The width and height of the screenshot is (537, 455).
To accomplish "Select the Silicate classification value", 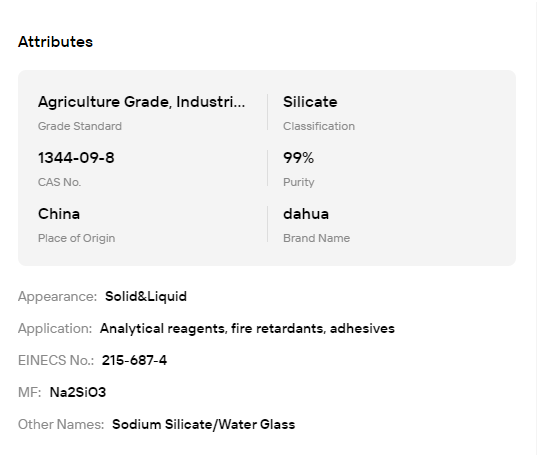I will (x=310, y=102).
